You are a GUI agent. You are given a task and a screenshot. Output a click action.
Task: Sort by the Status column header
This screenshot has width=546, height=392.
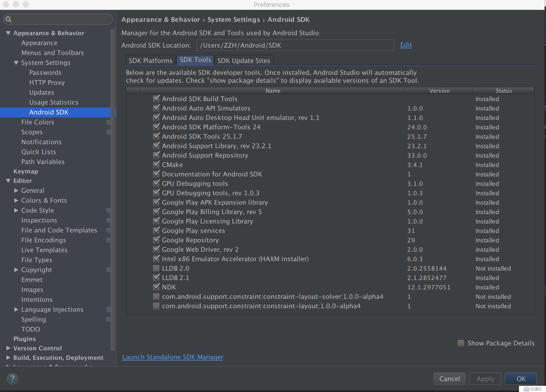coord(504,91)
